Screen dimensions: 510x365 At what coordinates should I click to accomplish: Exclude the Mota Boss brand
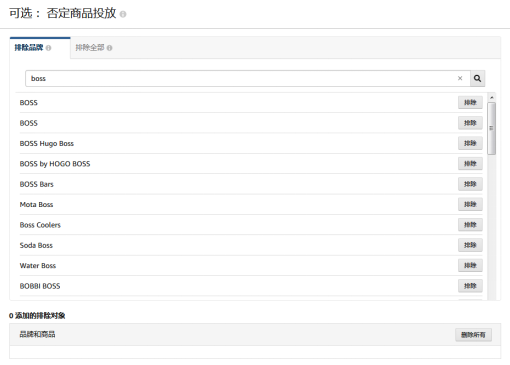(470, 204)
